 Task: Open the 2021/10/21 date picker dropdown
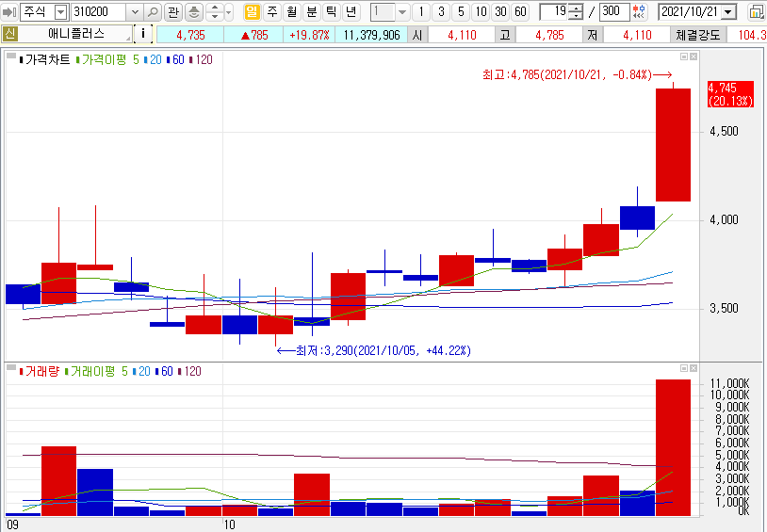[729, 11]
